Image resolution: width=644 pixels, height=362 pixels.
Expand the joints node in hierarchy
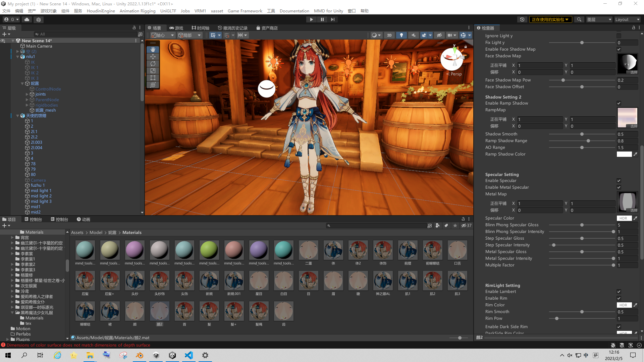pyautogui.click(x=27, y=94)
